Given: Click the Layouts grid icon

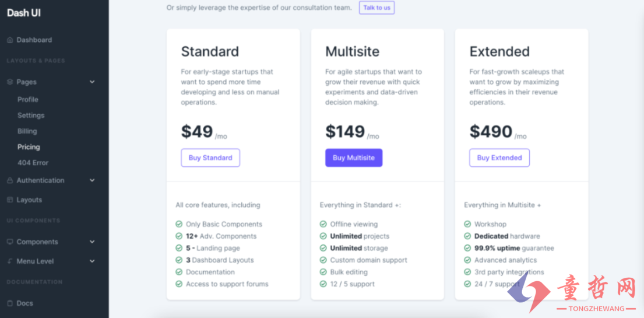Looking at the screenshot, I should point(10,200).
